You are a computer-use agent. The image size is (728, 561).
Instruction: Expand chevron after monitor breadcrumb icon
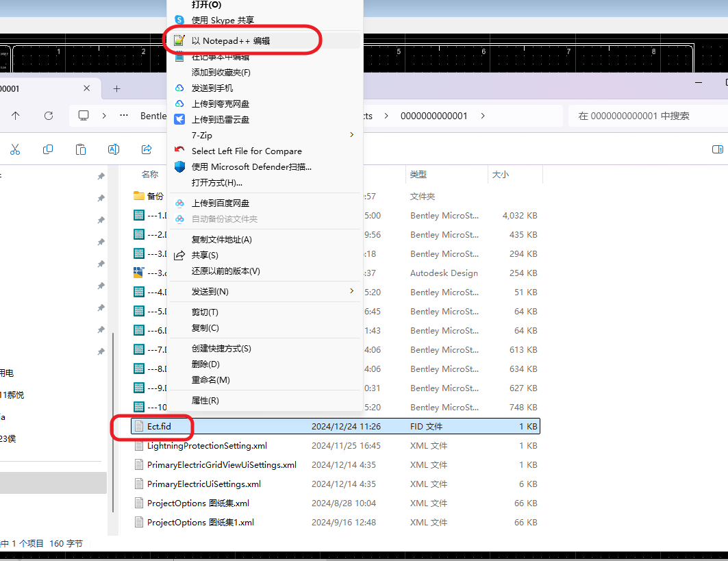pyautogui.click(x=104, y=116)
